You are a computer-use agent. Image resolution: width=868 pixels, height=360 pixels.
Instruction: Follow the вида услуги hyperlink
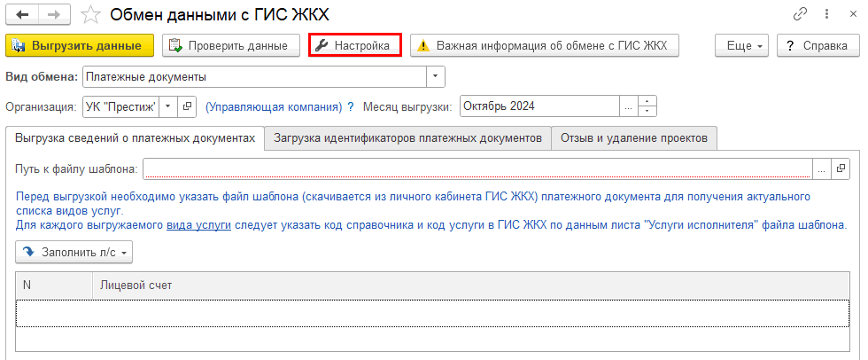coord(198,225)
